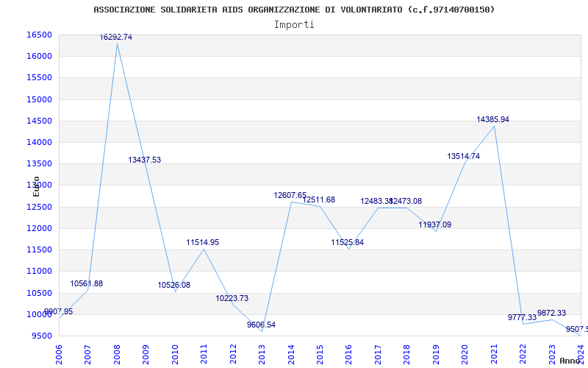Click the 2014 x-axis year label
The height and width of the screenshot is (368, 588).
tap(291, 355)
